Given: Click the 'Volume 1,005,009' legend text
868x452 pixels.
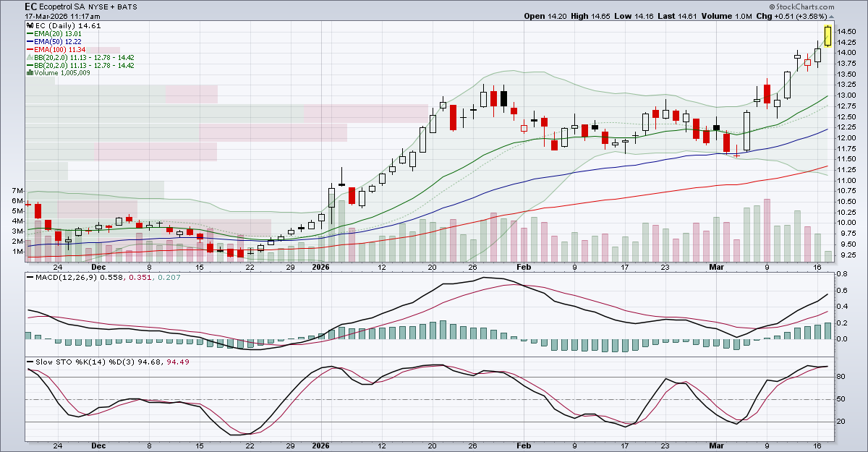Looking at the screenshot, I should [x=61, y=73].
